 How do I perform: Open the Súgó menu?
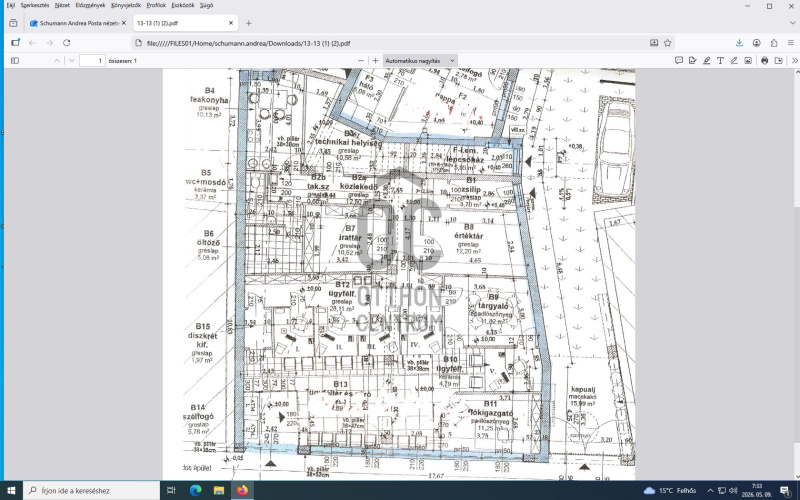[x=207, y=5]
